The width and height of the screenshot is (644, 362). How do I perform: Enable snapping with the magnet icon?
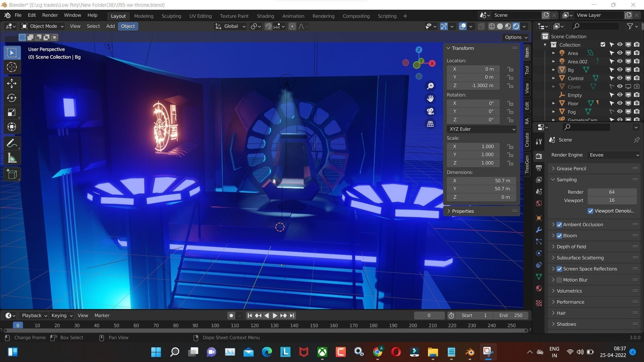click(x=268, y=26)
